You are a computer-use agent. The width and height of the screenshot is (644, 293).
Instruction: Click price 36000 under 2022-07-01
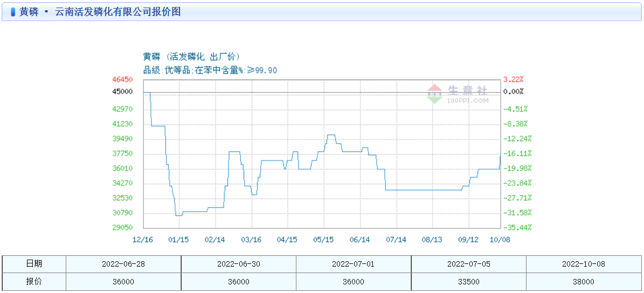(353, 282)
